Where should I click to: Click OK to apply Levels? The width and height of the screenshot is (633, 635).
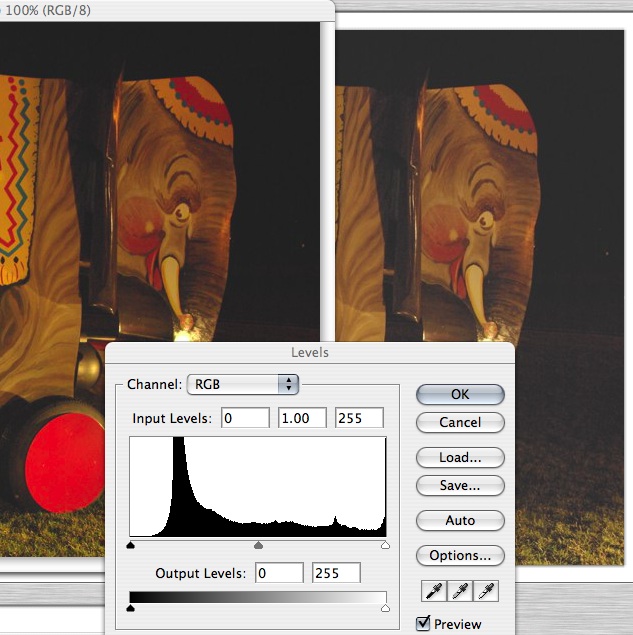pyautogui.click(x=460, y=394)
